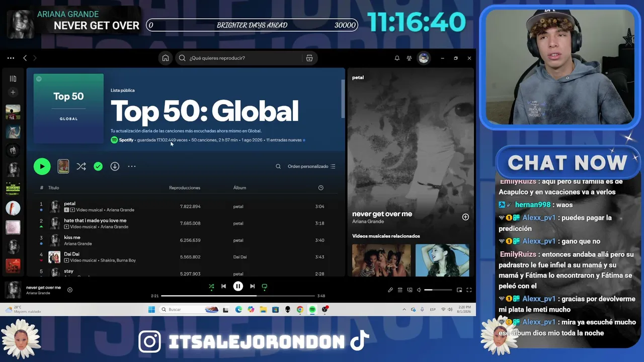Toggle repeat in the player bar
The height and width of the screenshot is (362, 644).
coord(265,287)
